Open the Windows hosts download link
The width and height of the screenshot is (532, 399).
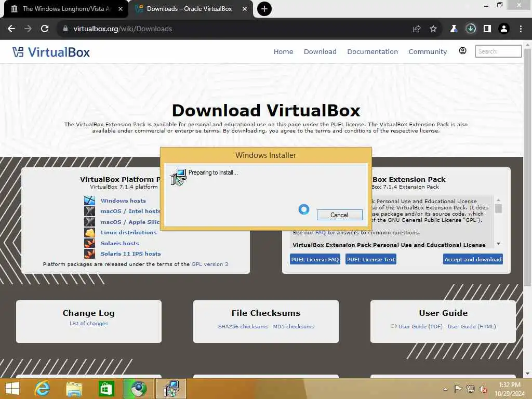pos(123,201)
